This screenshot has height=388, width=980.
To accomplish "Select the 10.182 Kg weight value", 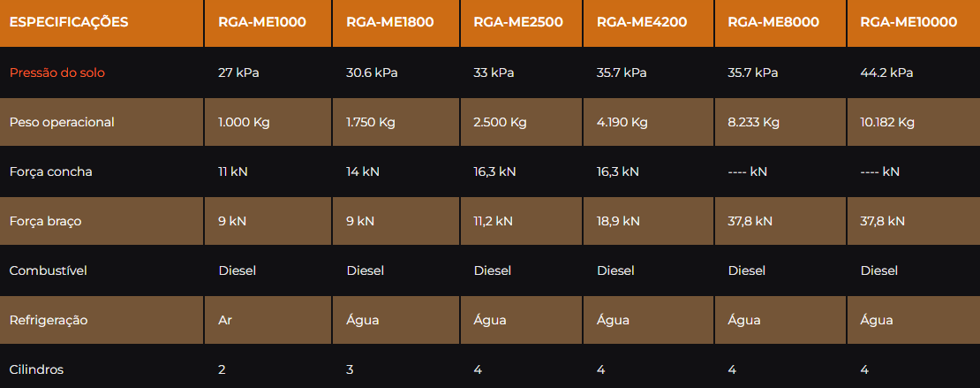I will pos(887,122).
